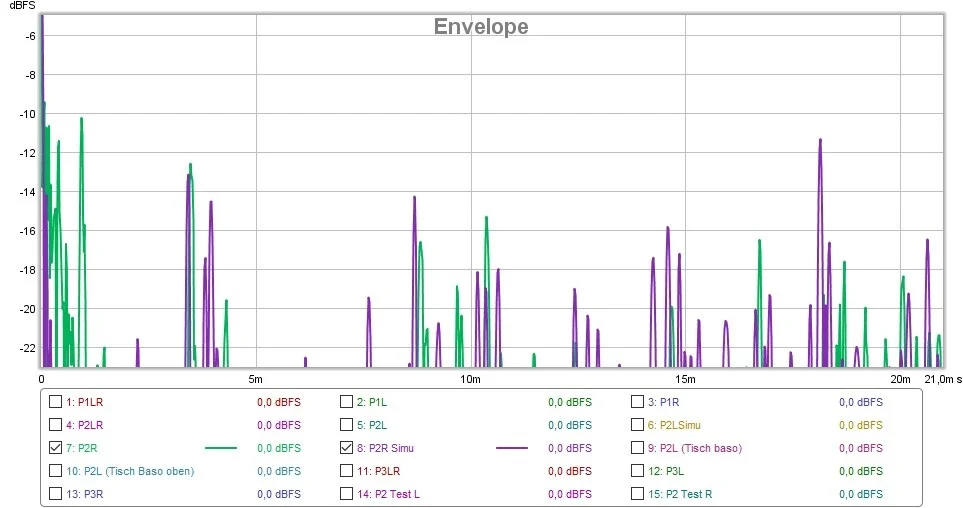
Task: Click the 0,0 dBFS value of P2R
Action: [279, 448]
